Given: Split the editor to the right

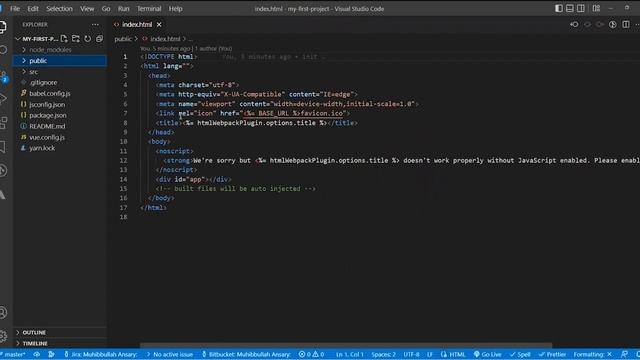Looking at the screenshot, I should 626,24.
